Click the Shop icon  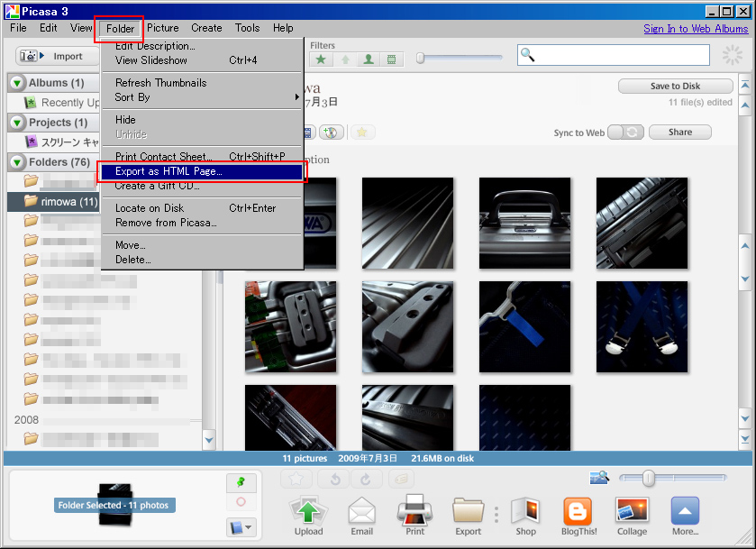tap(525, 512)
